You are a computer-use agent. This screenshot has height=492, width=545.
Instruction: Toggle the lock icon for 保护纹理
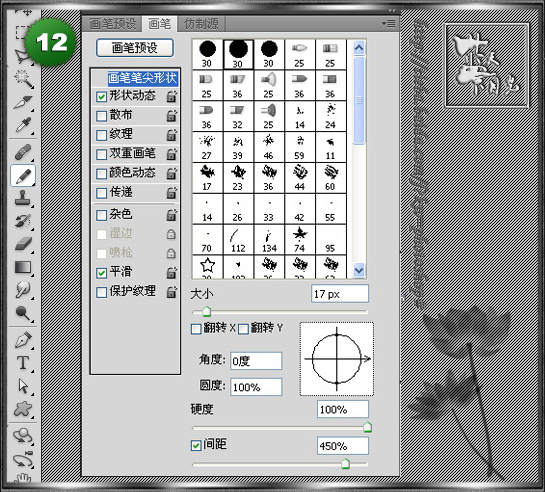click(172, 292)
